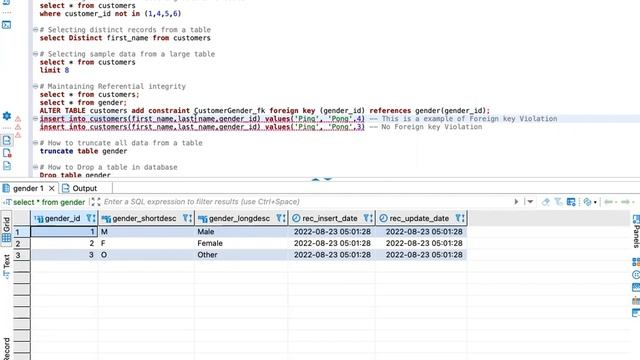
Task: Select row header number 2
Action: click(x=22, y=243)
